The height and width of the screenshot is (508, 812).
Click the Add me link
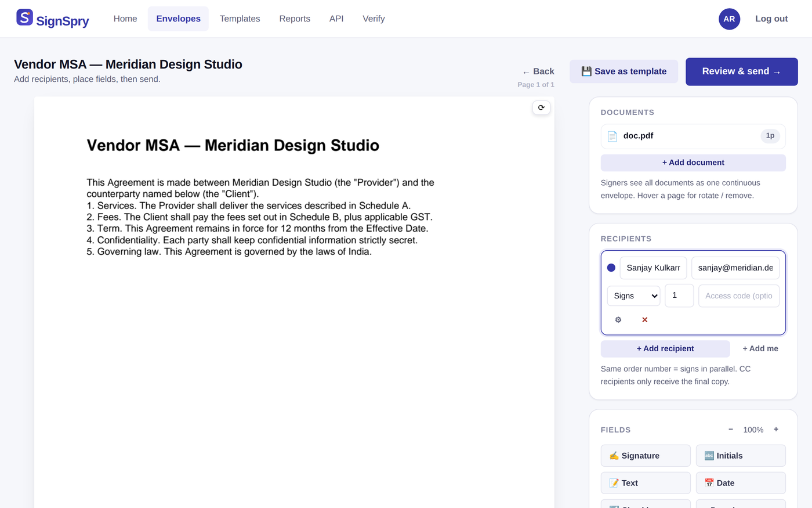[760, 348]
